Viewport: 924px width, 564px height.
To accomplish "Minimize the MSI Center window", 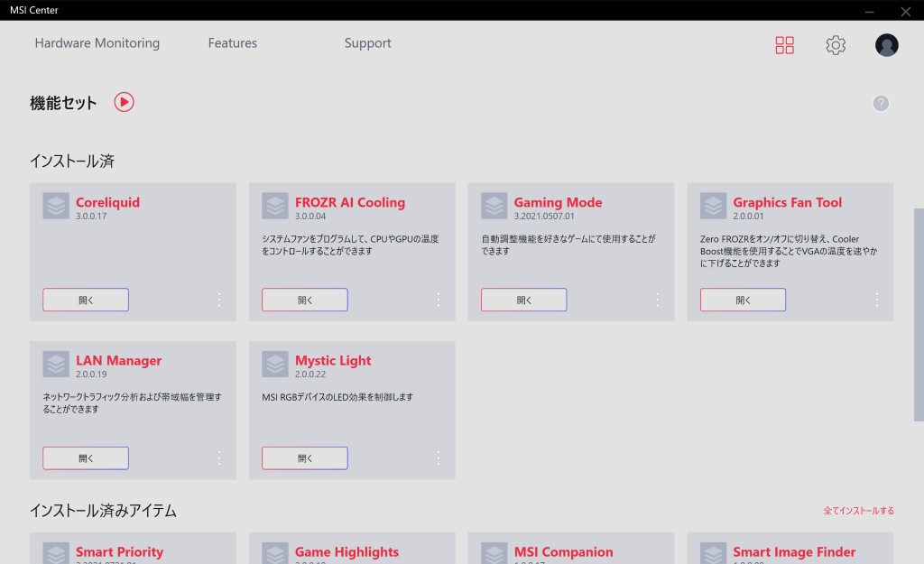I will tap(869, 11).
